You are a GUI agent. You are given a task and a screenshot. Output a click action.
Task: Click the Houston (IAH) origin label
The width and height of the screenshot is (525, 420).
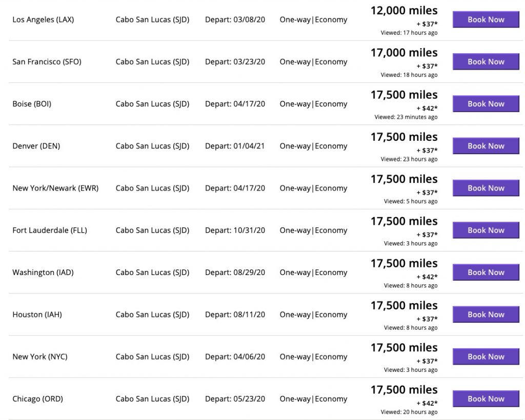click(37, 314)
